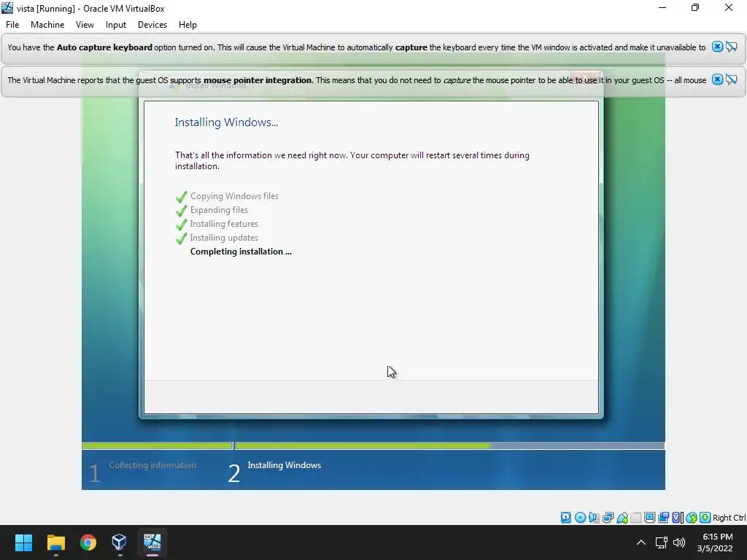Open the File menu
Viewport: 747px width, 560px height.
tap(12, 24)
